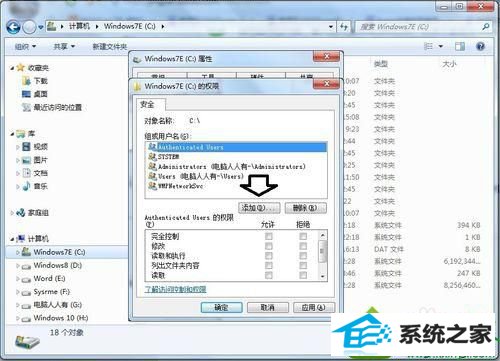Select WMPNetworkSvc in group list
500x361 pixels.
coord(237,186)
